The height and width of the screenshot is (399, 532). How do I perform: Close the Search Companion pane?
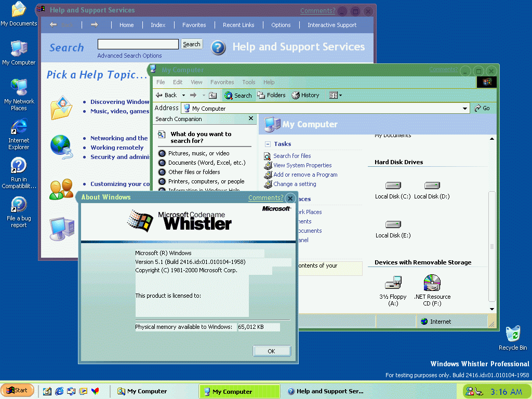pos(251,118)
